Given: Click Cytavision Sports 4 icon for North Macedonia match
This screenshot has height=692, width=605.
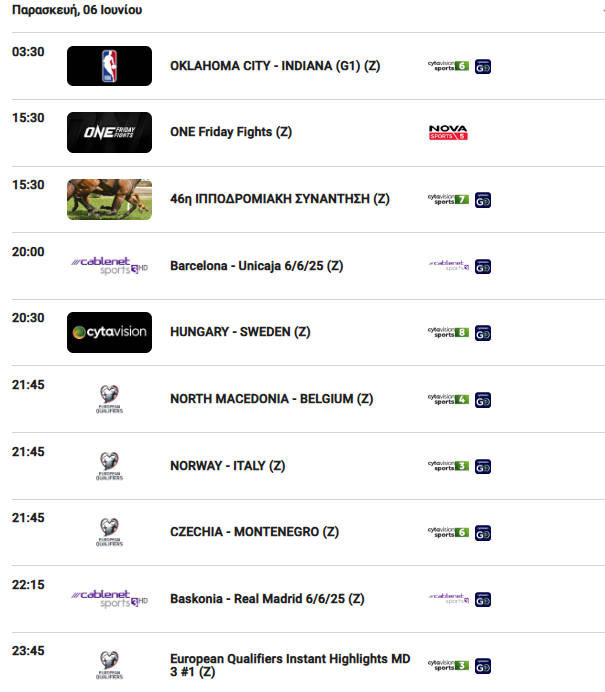Looking at the screenshot, I should coord(448,399).
